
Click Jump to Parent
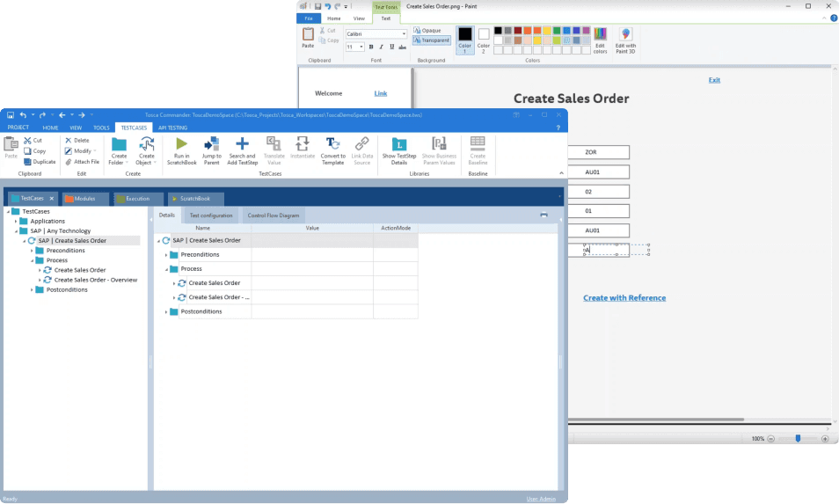coord(211,150)
